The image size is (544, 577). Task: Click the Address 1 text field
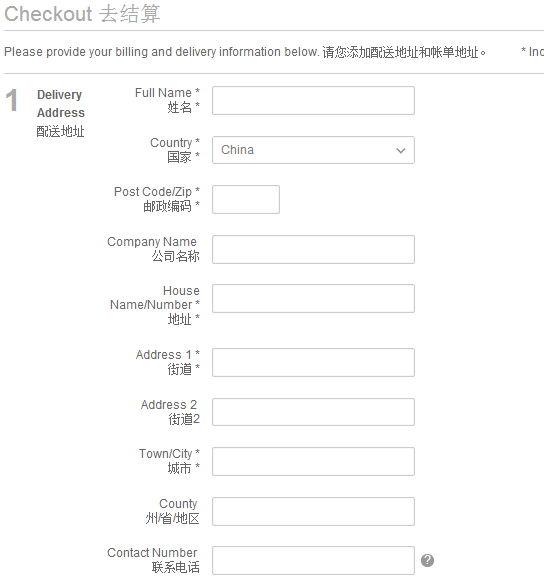point(313,362)
